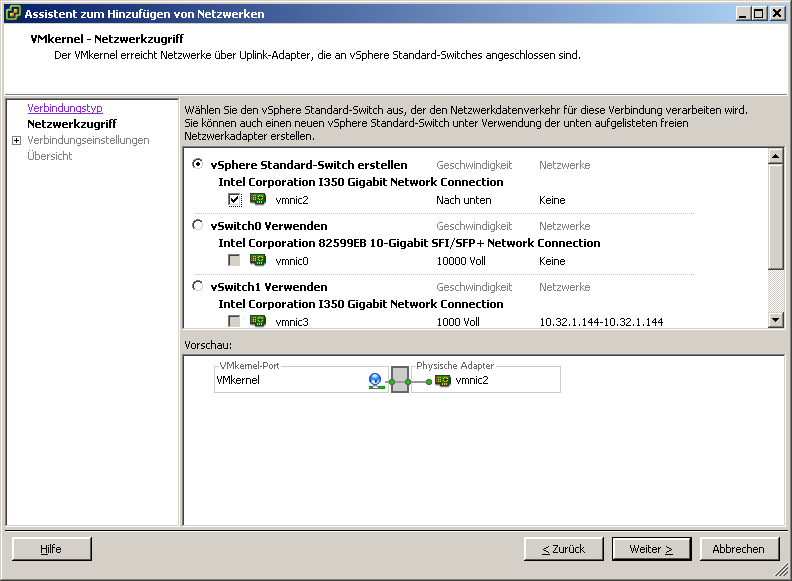The width and height of the screenshot is (792, 581).
Task: Click the Weiter button
Action: [x=650, y=549]
